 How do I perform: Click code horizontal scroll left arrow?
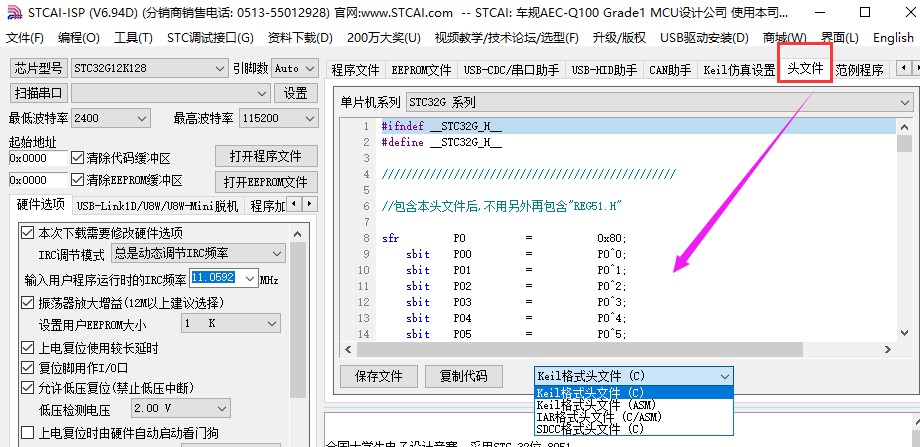tap(348, 349)
